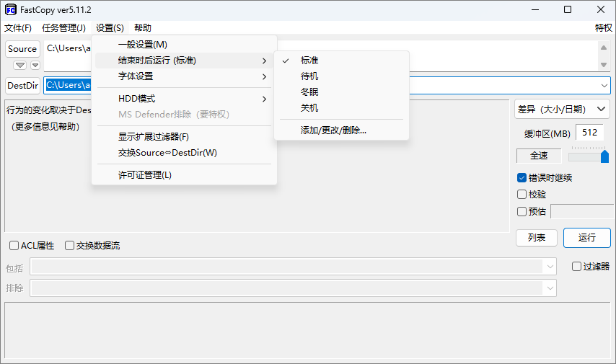Choose 交换Source⇔DestDir(W)
The width and height of the screenshot is (616, 364).
click(184, 152)
